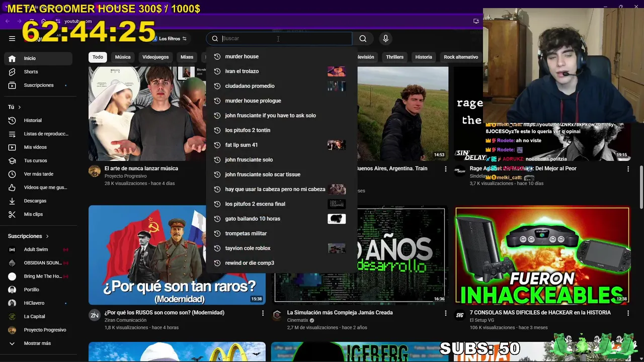Screen dimensions: 644x362
Task: Play the ¿Por qué son tan raros? thumbnail
Action: pyautogui.click(x=177, y=255)
